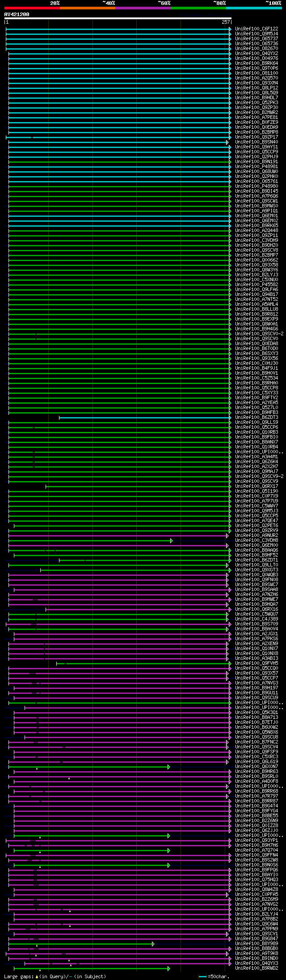286x980 pixels.
Task: Select the UniRef100_B8AAQ6 label
Action: click(257, 550)
